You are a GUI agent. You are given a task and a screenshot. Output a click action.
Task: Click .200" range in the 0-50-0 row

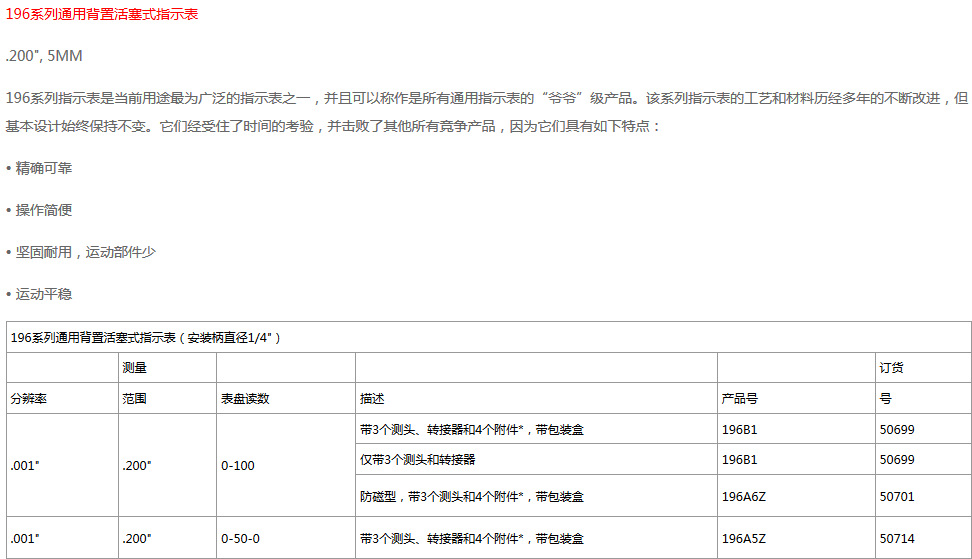coord(136,539)
